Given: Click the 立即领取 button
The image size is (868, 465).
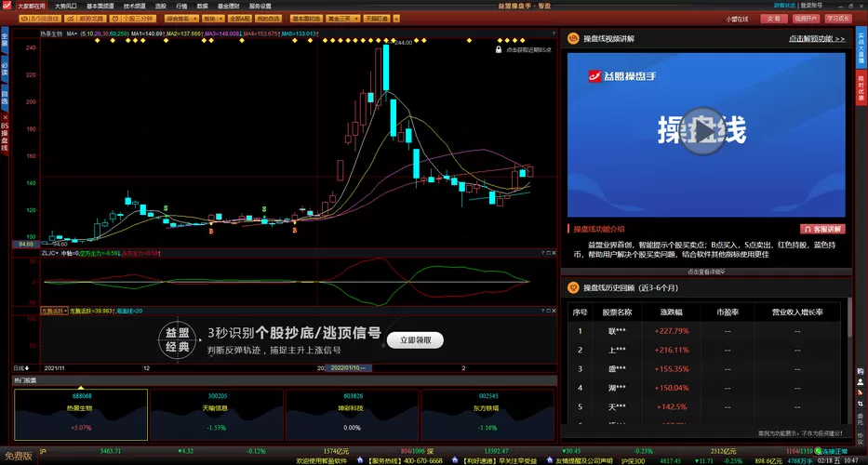Looking at the screenshot, I should pos(415,339).
